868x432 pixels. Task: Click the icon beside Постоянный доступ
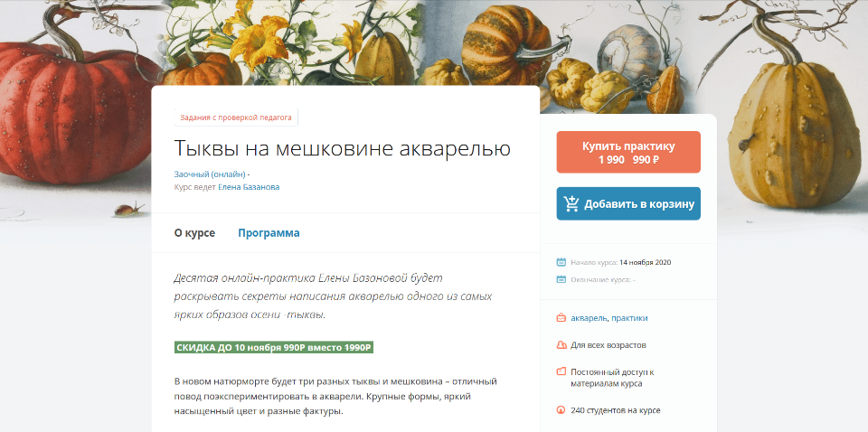tap(561, 371)
